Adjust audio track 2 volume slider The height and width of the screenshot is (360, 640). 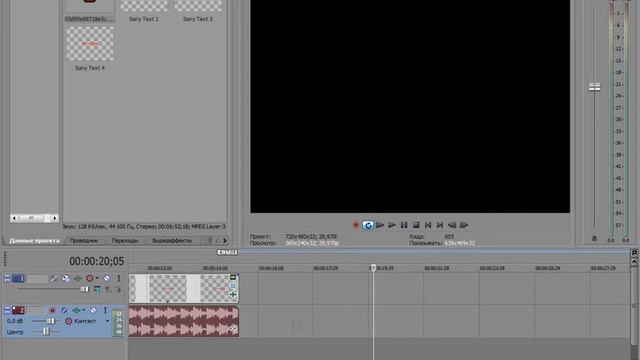(51, 321)
